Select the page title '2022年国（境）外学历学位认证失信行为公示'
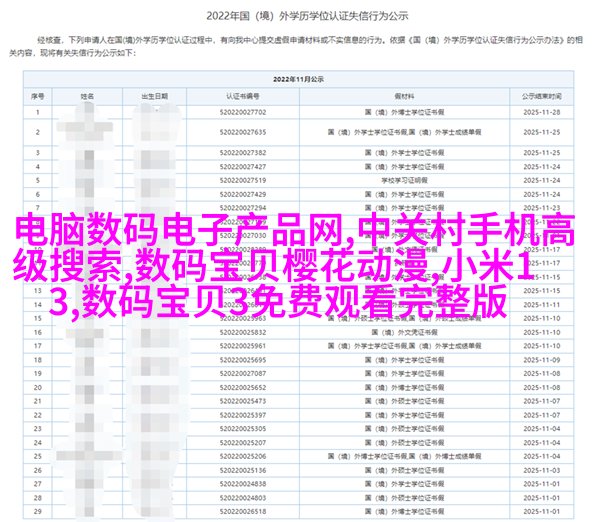The height and width of the screenshot is (522, 600). 307,16
